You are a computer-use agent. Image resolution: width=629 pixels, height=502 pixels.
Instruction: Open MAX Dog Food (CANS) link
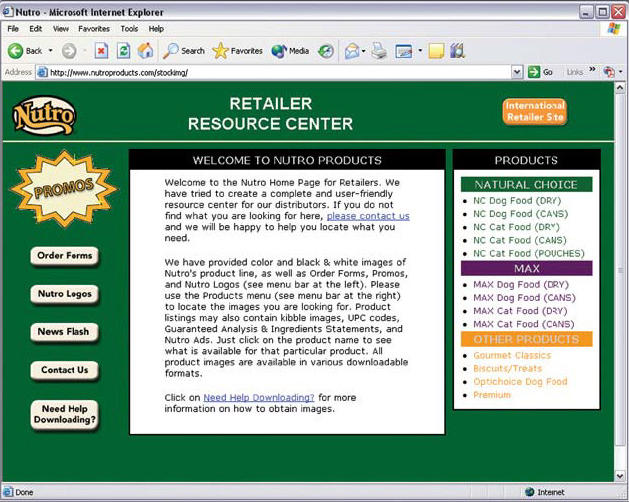pyautogui.click(x=524, y=298)
